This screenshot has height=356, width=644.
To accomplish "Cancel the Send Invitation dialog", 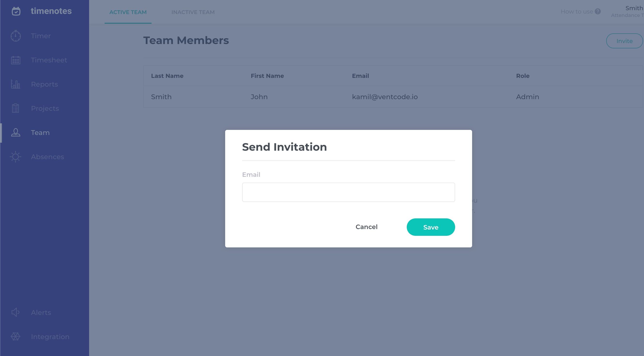I will pyautogui.click(x=366, y=227).
